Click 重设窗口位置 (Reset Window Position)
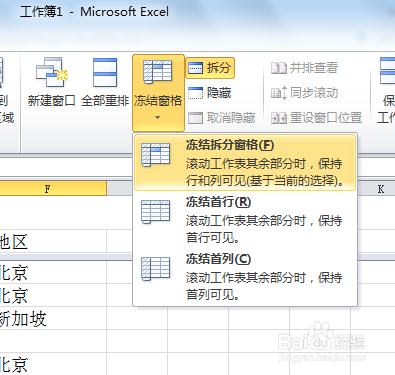Image resolution: width=395 pixels, height=375 pixels. point(316,118)
